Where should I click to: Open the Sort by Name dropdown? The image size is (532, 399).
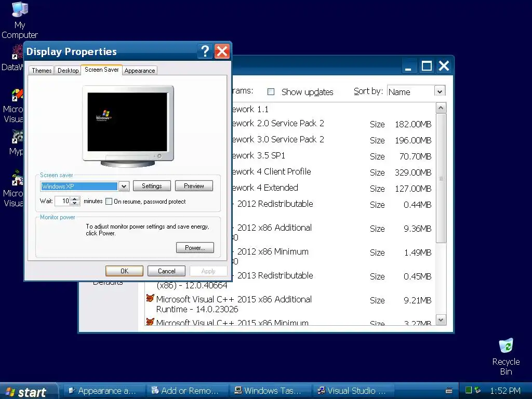(x=440, y=91)
